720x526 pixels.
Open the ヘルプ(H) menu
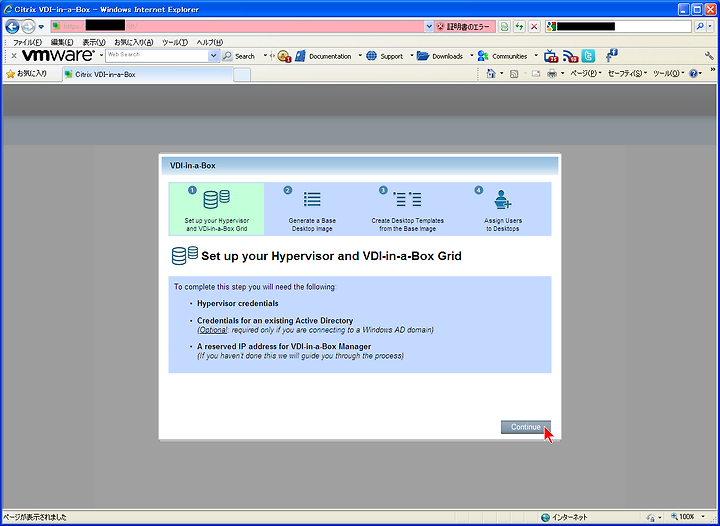[x=209, y=42]
